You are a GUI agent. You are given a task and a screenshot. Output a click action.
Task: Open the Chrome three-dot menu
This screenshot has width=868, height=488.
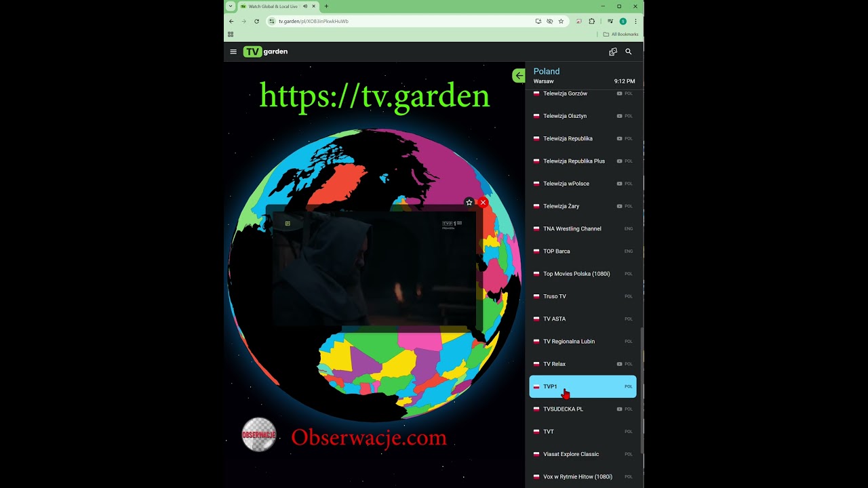click(635, 21)
